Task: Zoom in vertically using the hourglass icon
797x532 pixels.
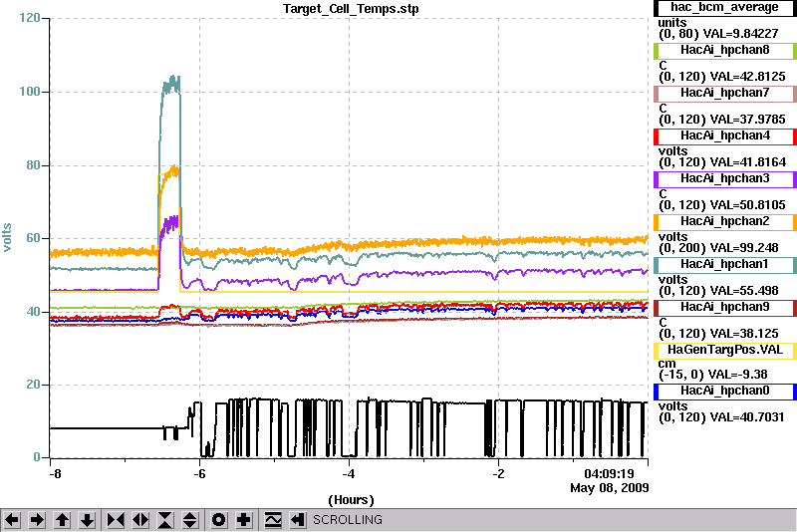Action: tap(165, 520)
